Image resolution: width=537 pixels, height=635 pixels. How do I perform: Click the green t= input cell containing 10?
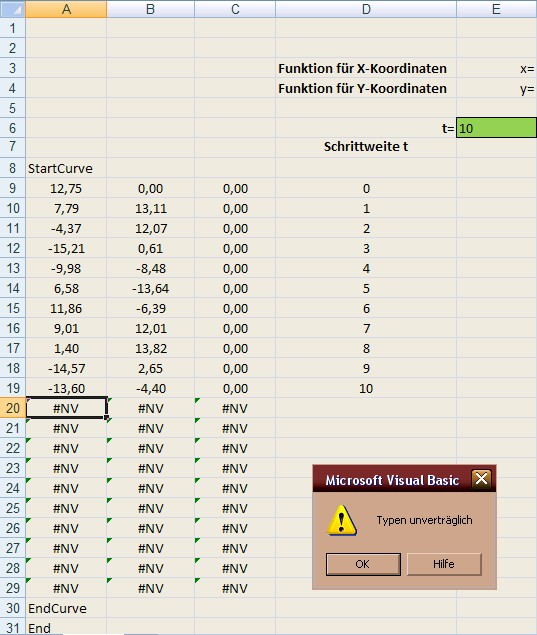point(497,128)
